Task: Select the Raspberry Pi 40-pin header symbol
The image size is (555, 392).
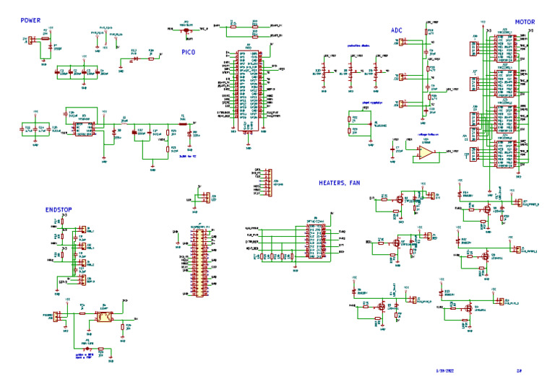Action: click(x=199, y=263)
